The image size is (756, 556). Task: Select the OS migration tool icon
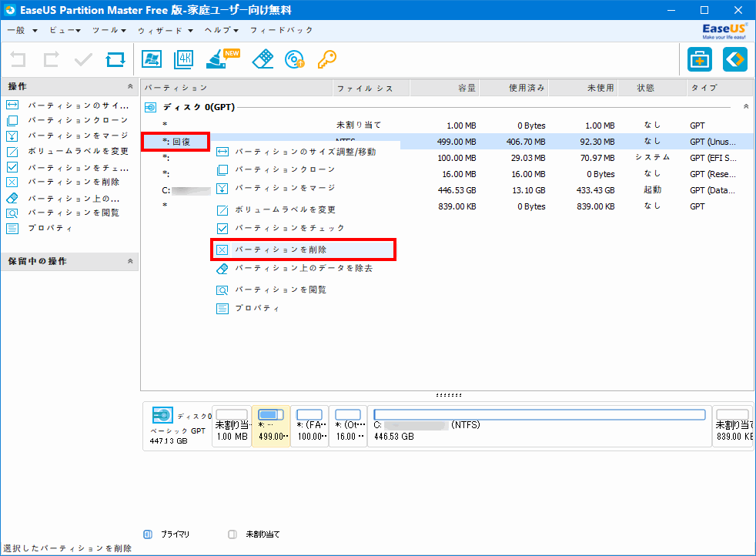coord(152,59)
